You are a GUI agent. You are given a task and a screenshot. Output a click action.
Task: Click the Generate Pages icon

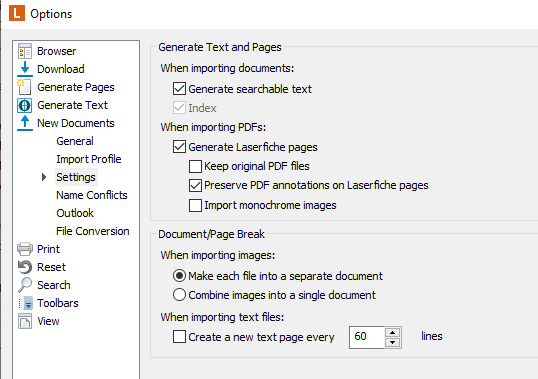(24, 87)
